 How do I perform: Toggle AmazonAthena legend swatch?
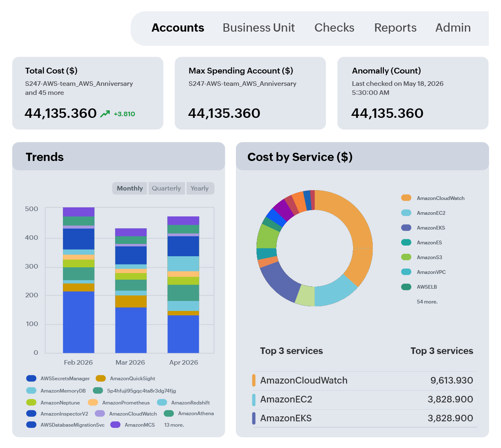[x=169, y=414]
